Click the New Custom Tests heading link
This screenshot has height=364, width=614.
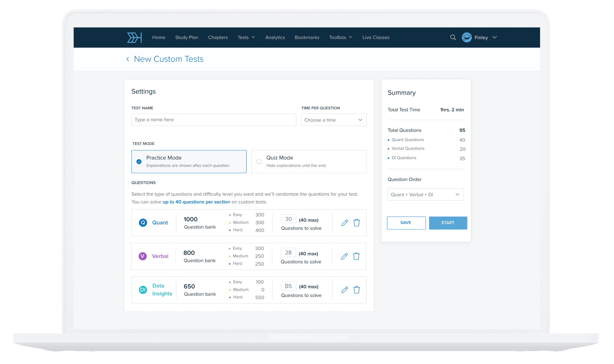(169, 59)
